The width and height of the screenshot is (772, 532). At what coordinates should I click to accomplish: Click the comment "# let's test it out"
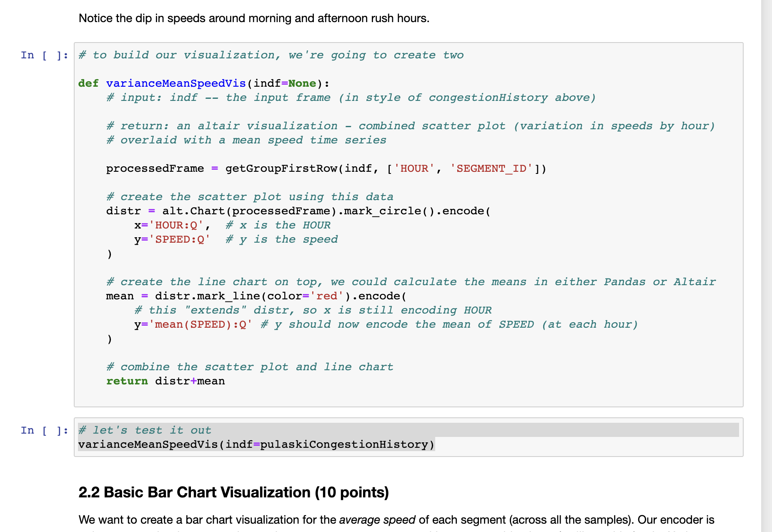(145, 430)
